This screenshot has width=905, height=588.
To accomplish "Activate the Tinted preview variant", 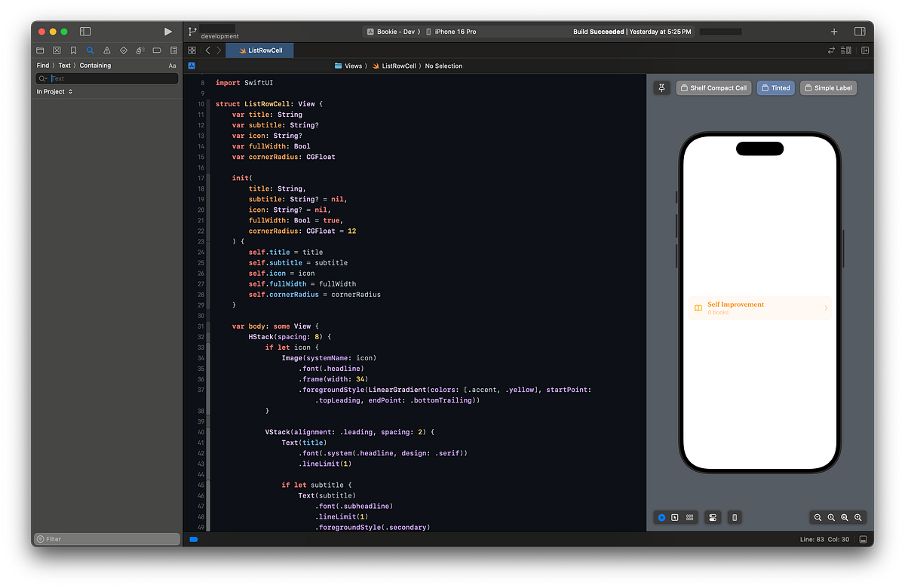I will (775, 87).
